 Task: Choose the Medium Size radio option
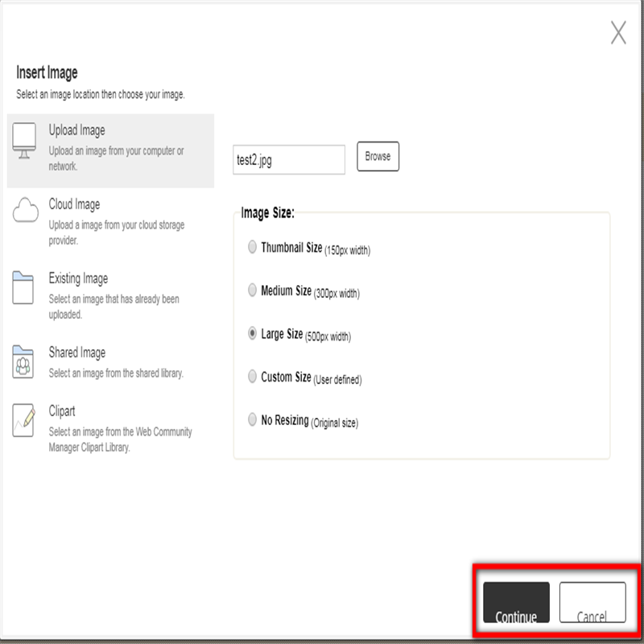(253, 291)
